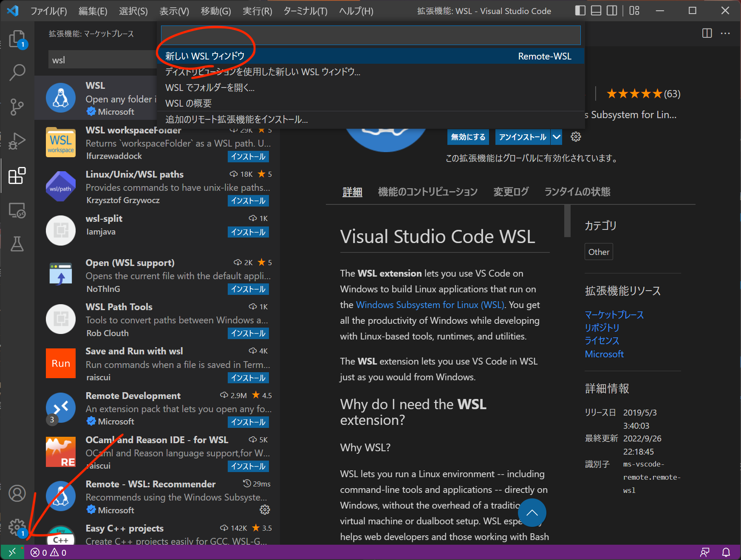The image size is (741, 560).
Task: Open Run and Debug view
Action: tap(17, 141)
